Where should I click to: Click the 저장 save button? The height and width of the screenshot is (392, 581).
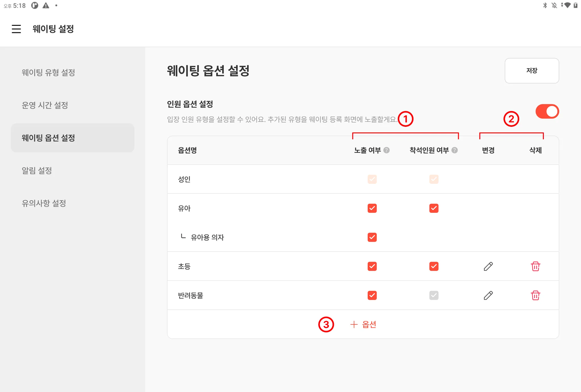pos(532,71)
